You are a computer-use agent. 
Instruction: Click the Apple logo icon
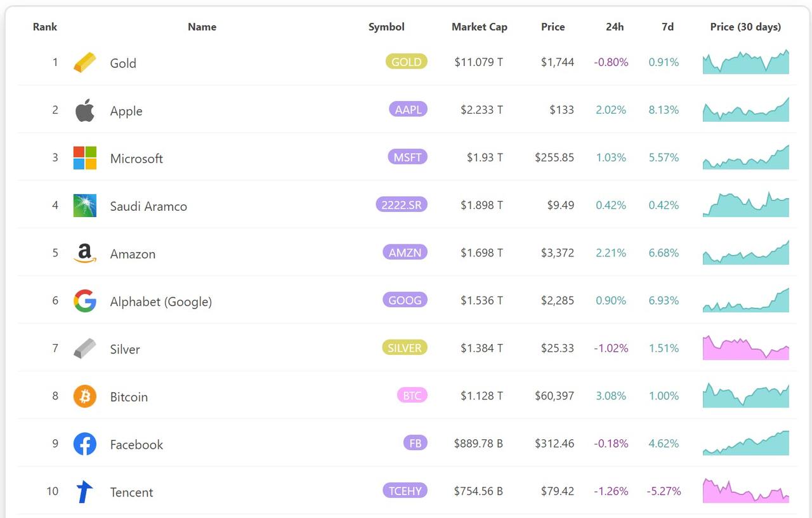coord(84,110)
